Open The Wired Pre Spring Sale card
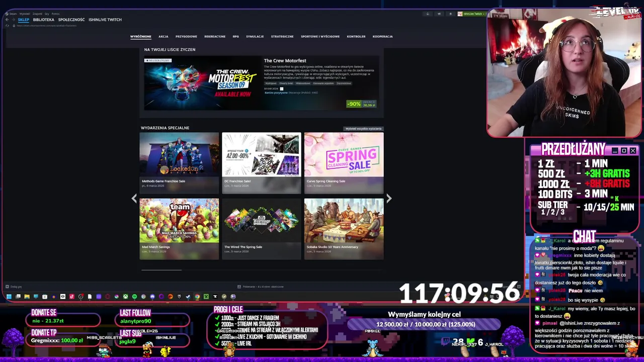The height and width of the screenshot is (362, 644). [x=262, y=229]
